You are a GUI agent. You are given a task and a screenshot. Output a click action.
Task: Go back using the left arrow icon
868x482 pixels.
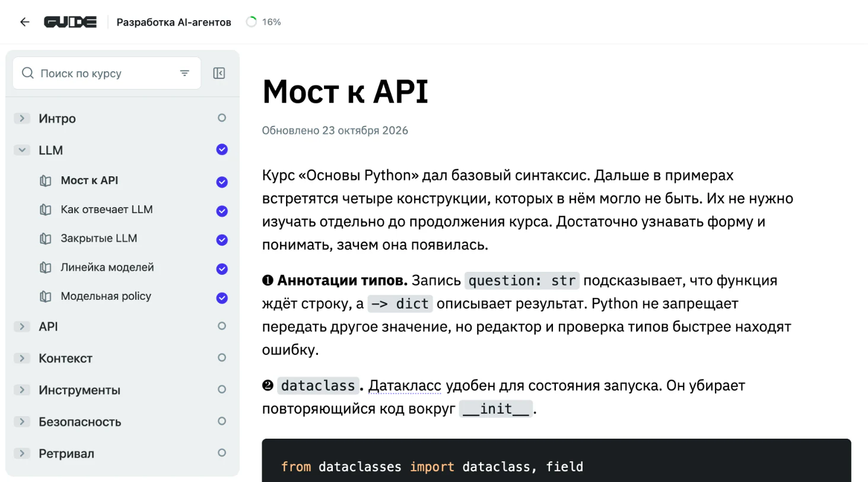[24, 22]
